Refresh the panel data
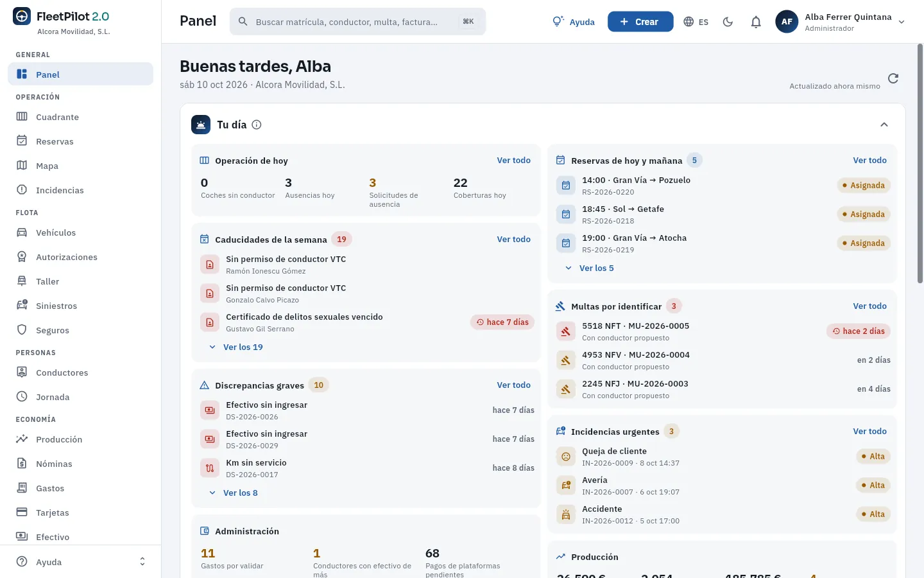The height and width of the screenshot is (578, 924). pyautogui.click(x=893, y=78)
